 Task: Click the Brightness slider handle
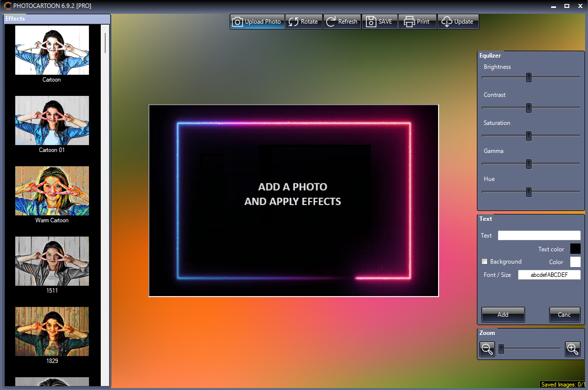pos(529,78)
